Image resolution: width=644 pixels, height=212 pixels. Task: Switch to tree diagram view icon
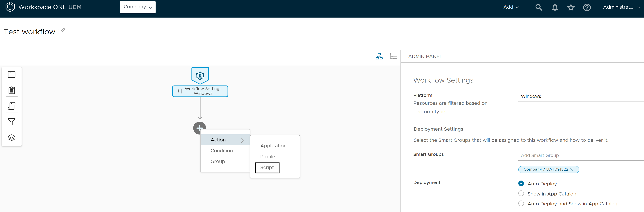click(379, 56)
